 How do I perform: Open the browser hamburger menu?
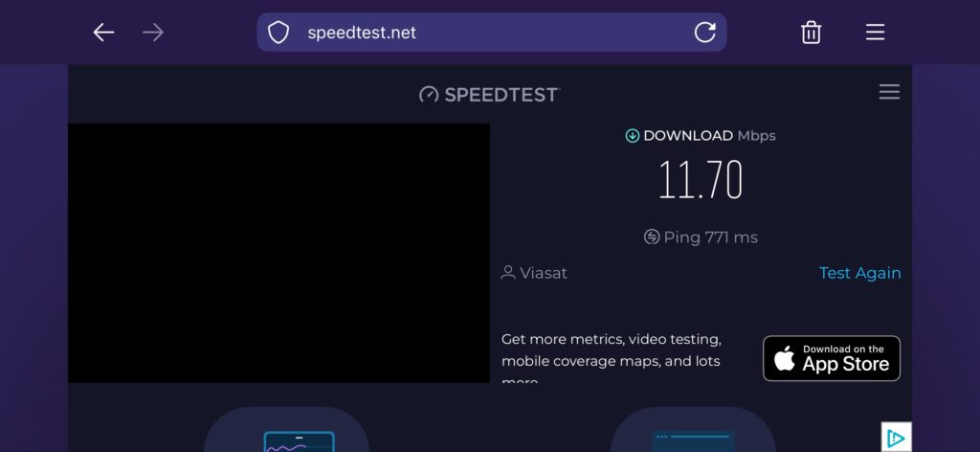[x=875, y=33]
